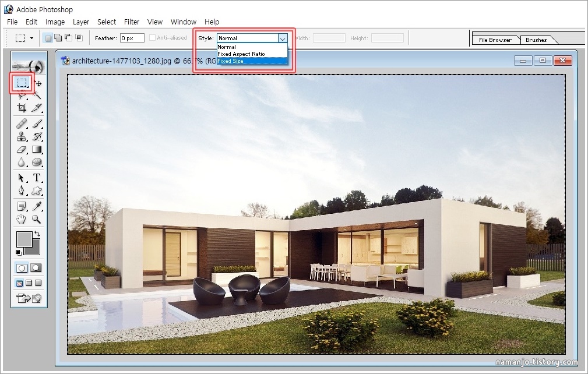Choose Subtract from Selection mode
The image size is (588, 374).
click(x=68, y=38)
